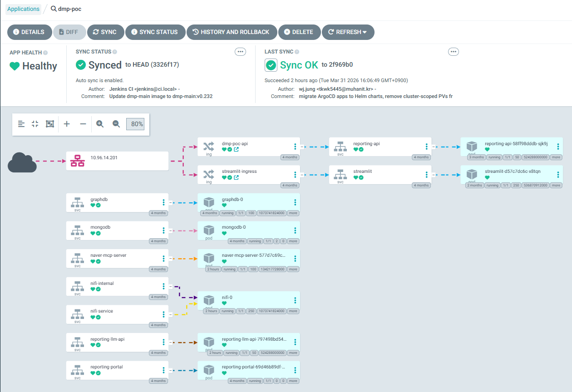Image resolution: width=572 pixels, height=392 pixels.
Task: Open the kebab menu on graphdb-0 pod
Action: (x=295, y=202)
